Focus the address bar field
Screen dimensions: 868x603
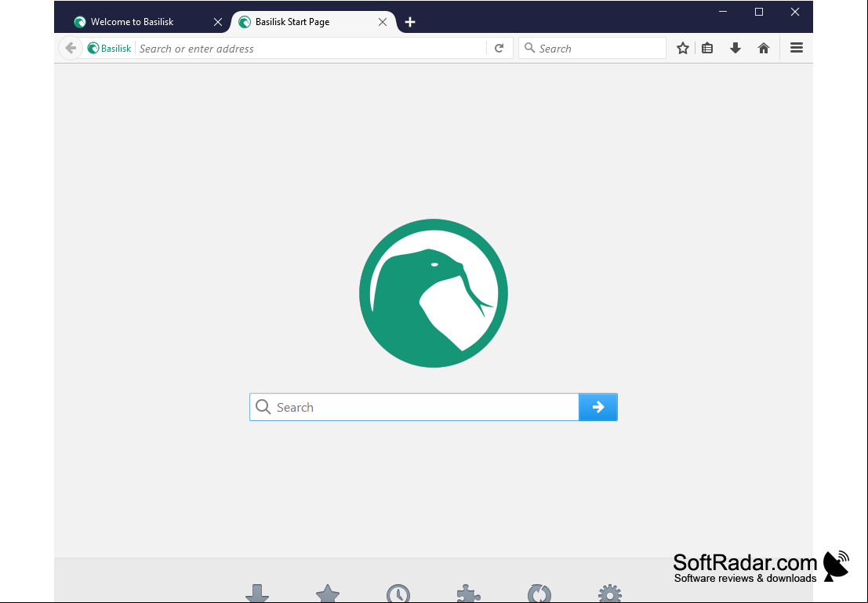pos(310,48)
